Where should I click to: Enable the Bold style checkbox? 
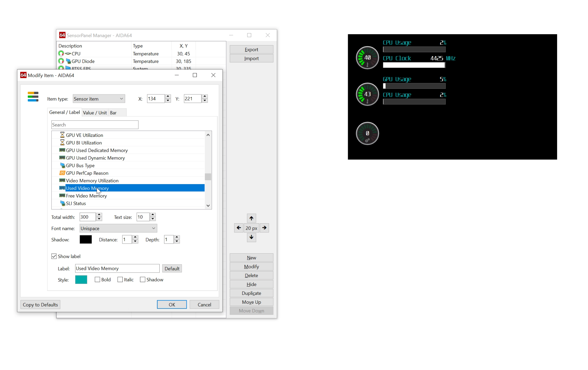point(97,280)
